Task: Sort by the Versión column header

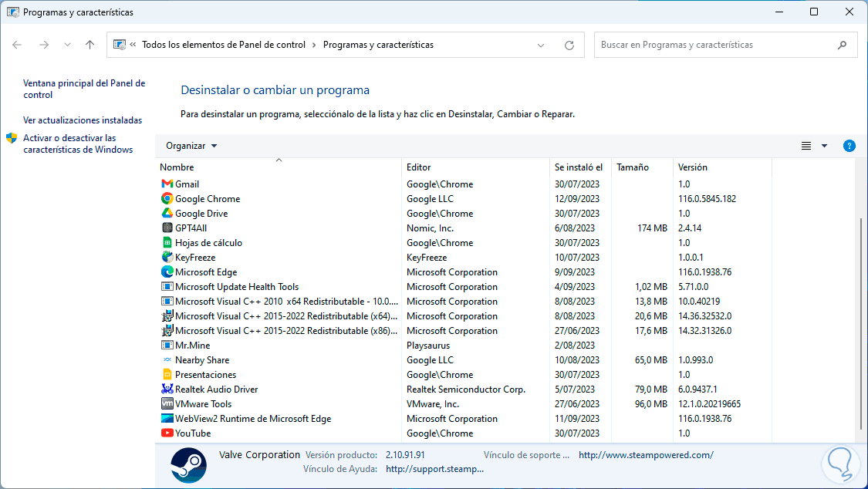Action: (x=722, y=167)
